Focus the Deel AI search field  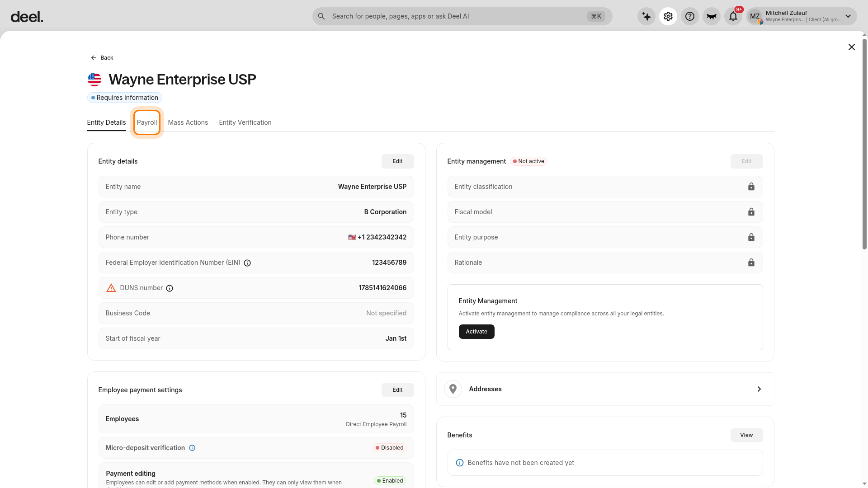[462, 16]
